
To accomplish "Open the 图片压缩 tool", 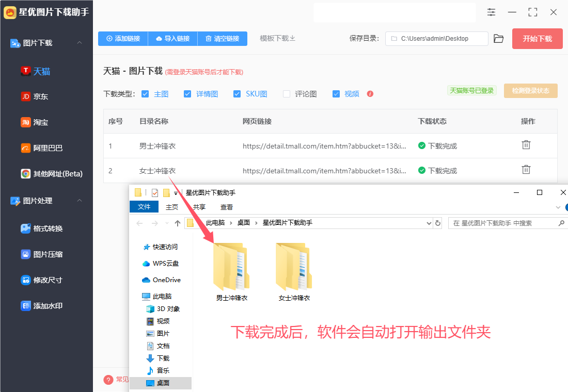I will (x=42, y=254).
